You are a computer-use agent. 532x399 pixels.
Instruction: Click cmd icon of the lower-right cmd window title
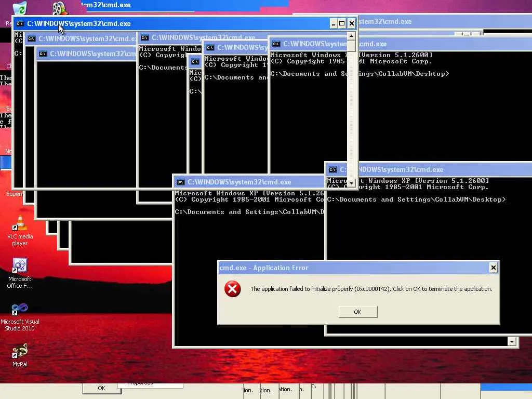tap(332, 169)
